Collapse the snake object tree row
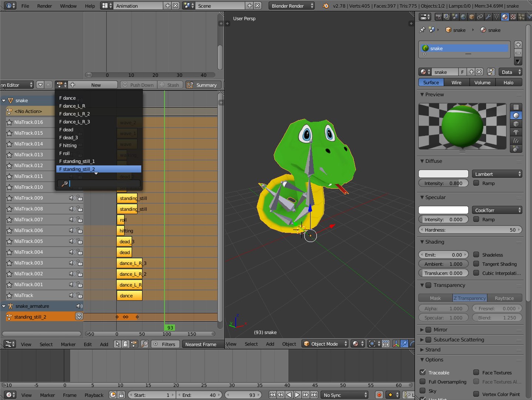The height and width of the screenshot is (400, 532). [4, 100]
